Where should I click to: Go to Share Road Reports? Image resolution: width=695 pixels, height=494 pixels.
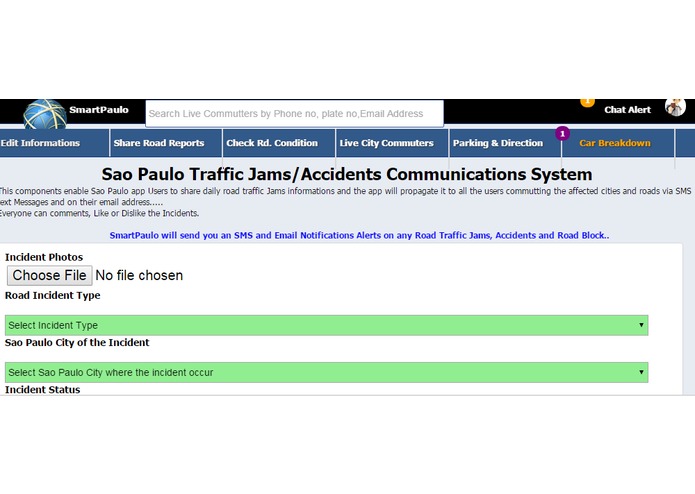click(x=159, y=143)
